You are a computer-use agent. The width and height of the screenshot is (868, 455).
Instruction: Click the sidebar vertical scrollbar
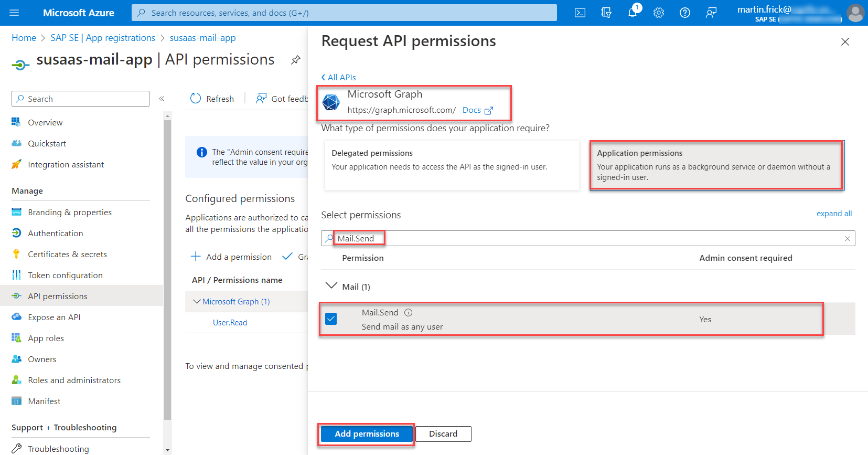click(167, 270)
